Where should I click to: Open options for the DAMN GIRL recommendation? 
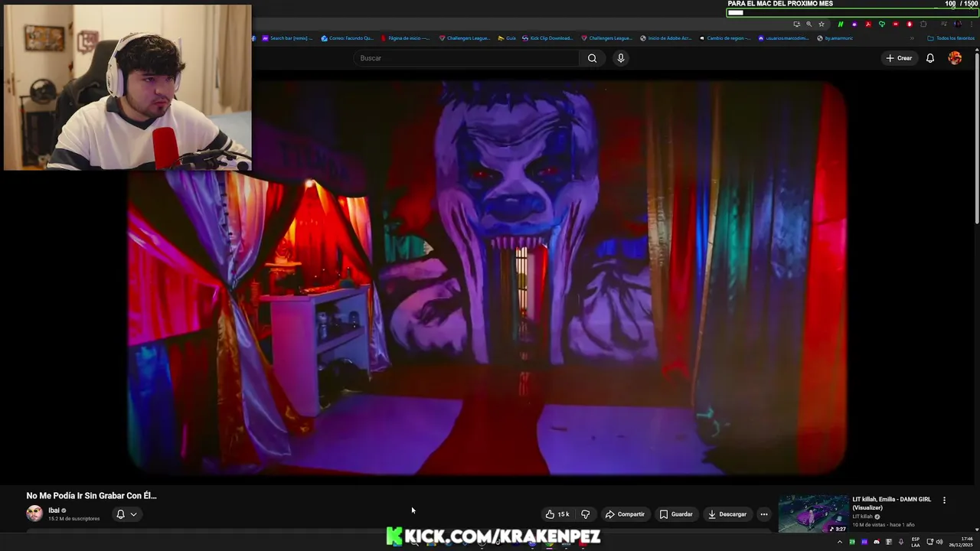pos(944,500)
